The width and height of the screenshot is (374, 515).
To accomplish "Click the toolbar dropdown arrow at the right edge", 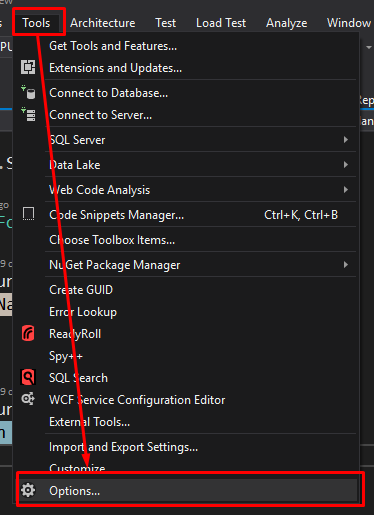I will click(369, 47).
